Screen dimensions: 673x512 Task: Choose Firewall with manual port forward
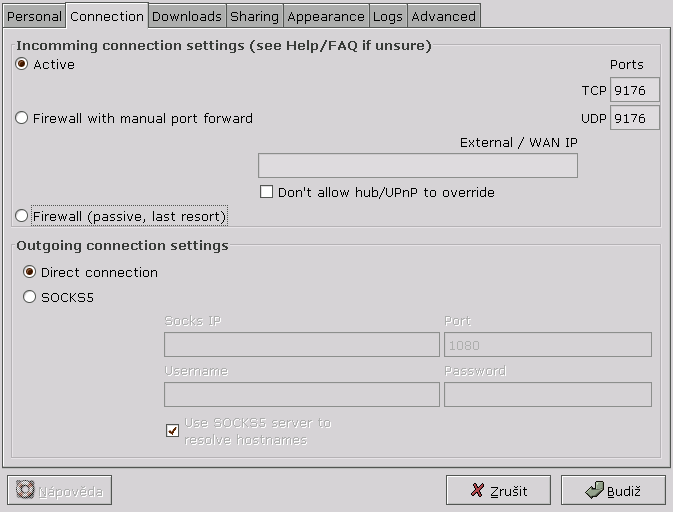[x=22, y=118]
